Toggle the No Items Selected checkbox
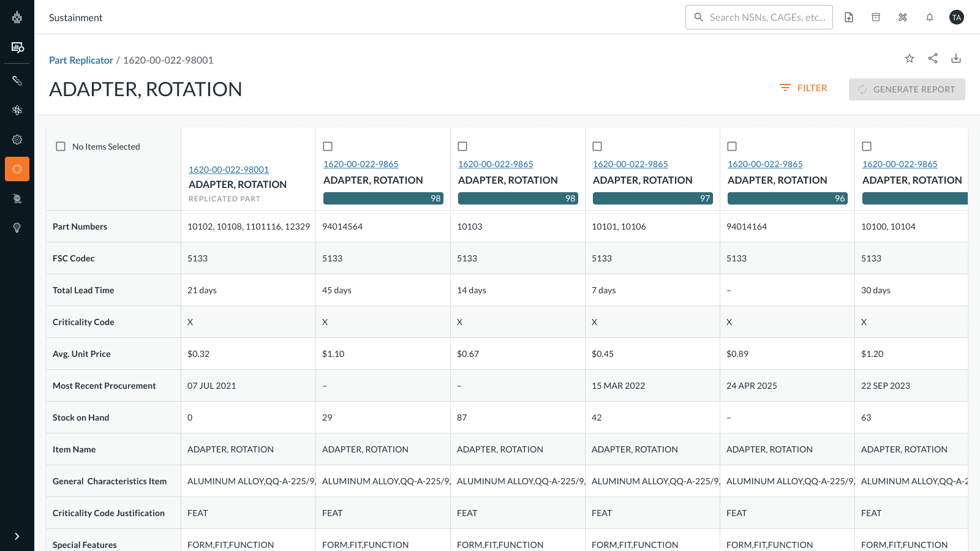This screenshot has width=980, height=551. (x=61, y=146)
